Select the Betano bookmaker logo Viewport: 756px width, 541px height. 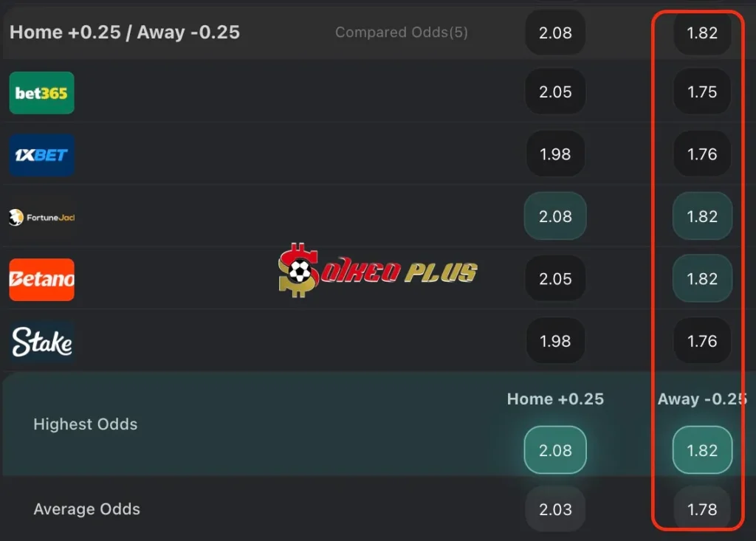click(41, 280)
